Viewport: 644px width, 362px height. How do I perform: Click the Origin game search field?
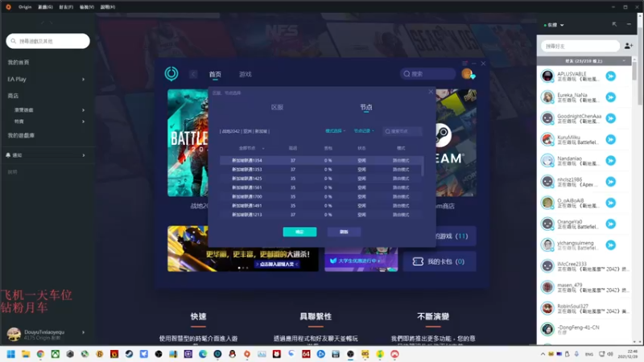click(x=47, y=41)
